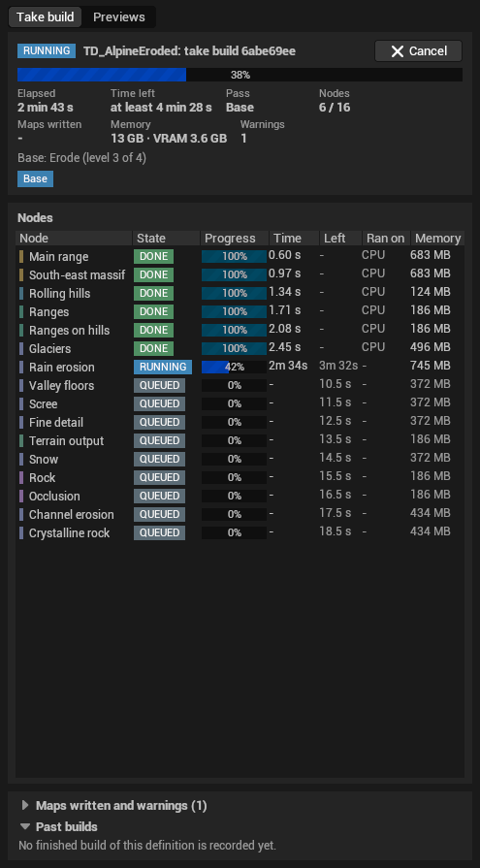Click the Nodes 6 / 16 value
The width and height of the screenshot is (480, 868).
[x=335, y=108]
